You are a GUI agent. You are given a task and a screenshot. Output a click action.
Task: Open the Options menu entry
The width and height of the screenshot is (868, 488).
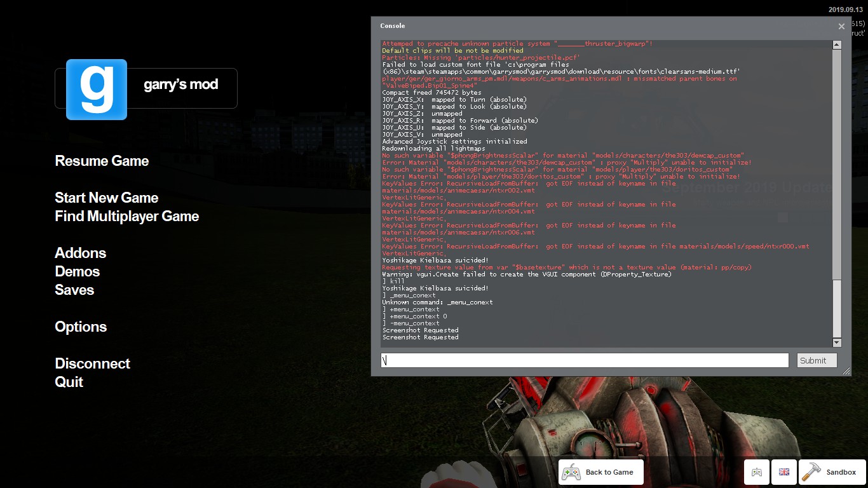pos(81,327)
